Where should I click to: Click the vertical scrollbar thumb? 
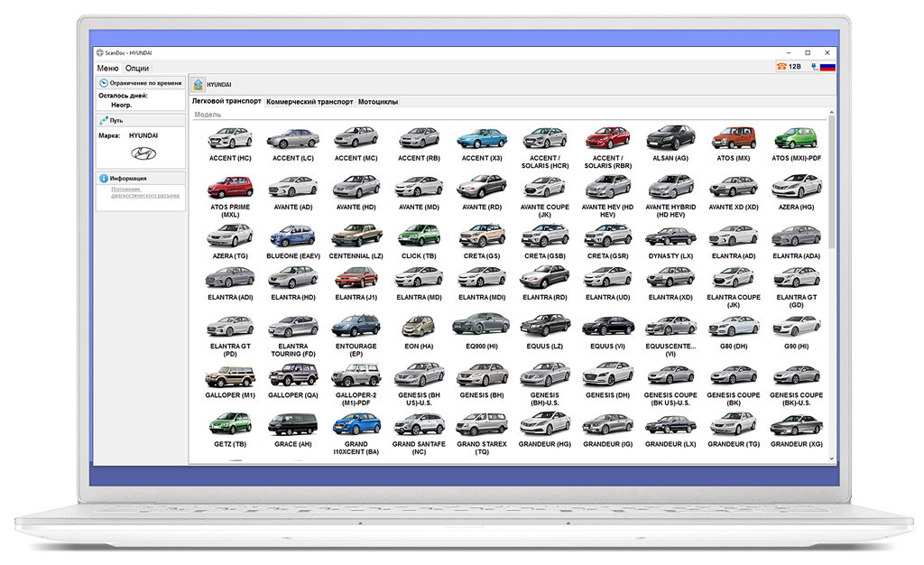pyautogui.click(x=831, y=181)
